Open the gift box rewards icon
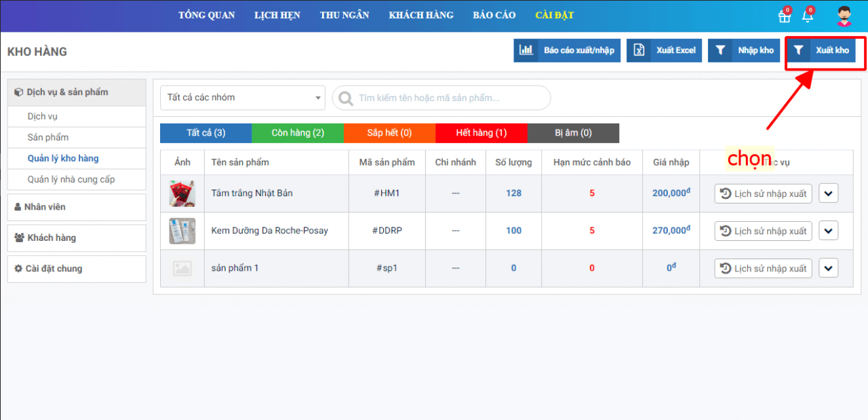 tap(785, 16)
